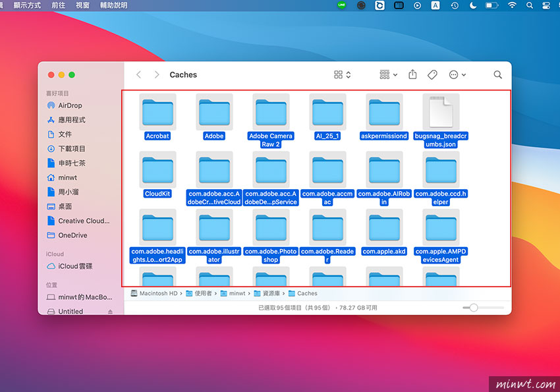
Task: Open Time Machine menu bar icon
Action: coord(455,5)
